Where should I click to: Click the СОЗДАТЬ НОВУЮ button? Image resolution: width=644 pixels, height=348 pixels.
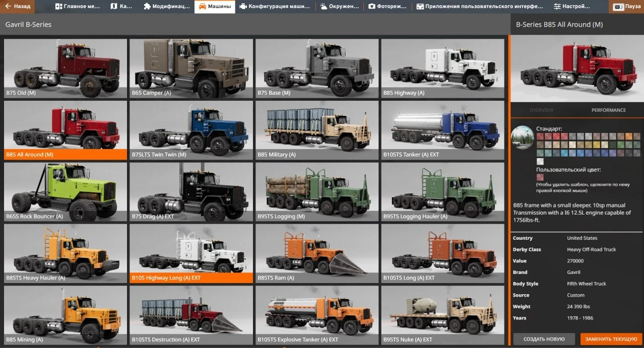click(543, 338)
